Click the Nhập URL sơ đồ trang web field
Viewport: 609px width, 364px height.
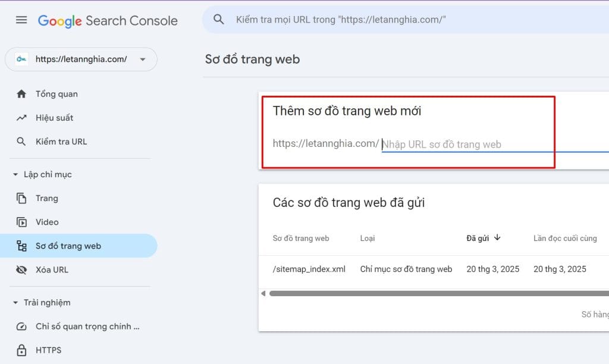click(476, 144)
